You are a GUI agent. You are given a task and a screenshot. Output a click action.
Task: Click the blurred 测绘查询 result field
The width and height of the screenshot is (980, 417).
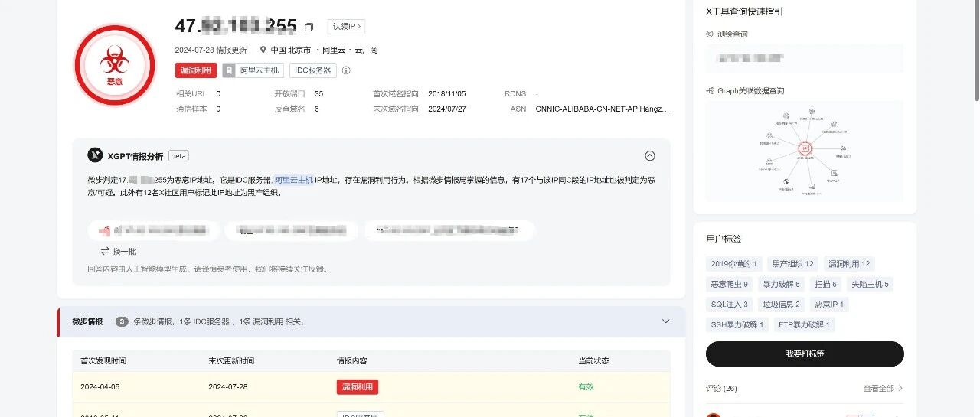pyautogui.click(x=805, y=58)
